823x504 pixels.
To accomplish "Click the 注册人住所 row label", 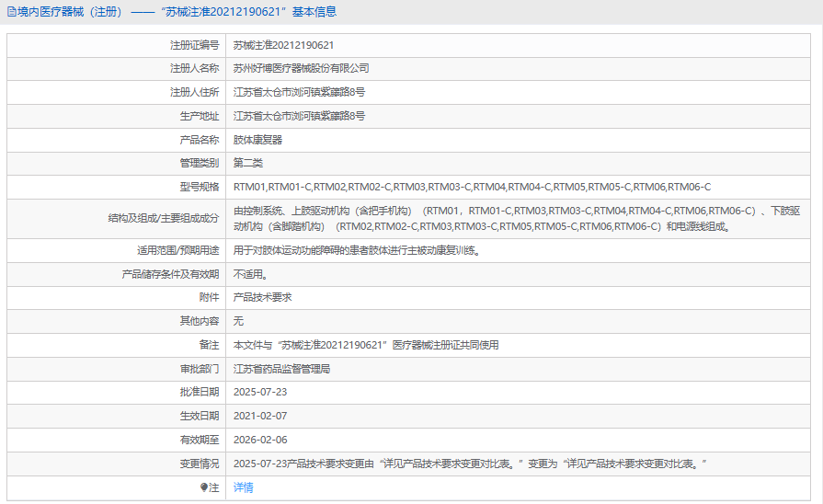I will [194, 92].
